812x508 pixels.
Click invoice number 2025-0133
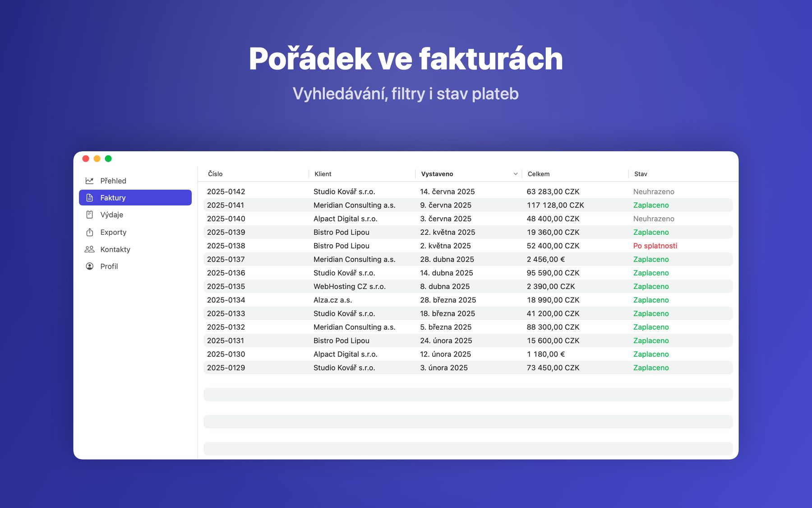pyautogui.click(x=226, y=313)
